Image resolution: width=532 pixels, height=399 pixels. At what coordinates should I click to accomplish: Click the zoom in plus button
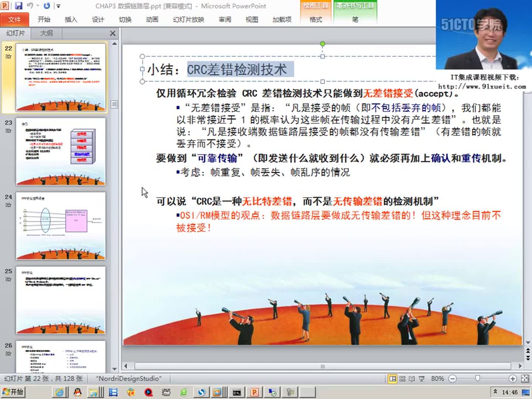512,379
